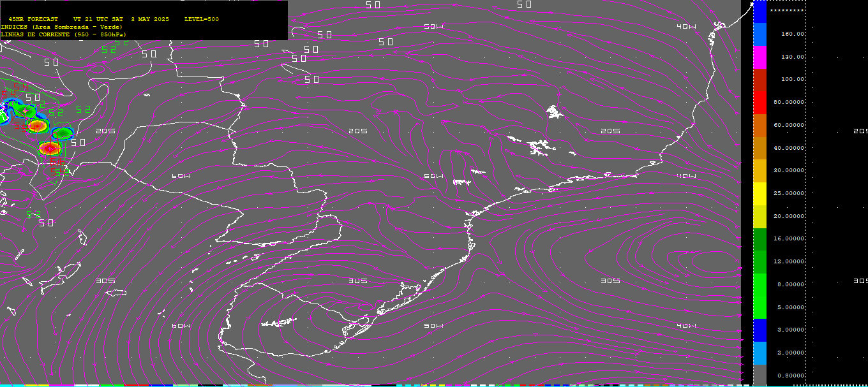
Task: Click the 2.00000 legend value
Action: (791, 353)
